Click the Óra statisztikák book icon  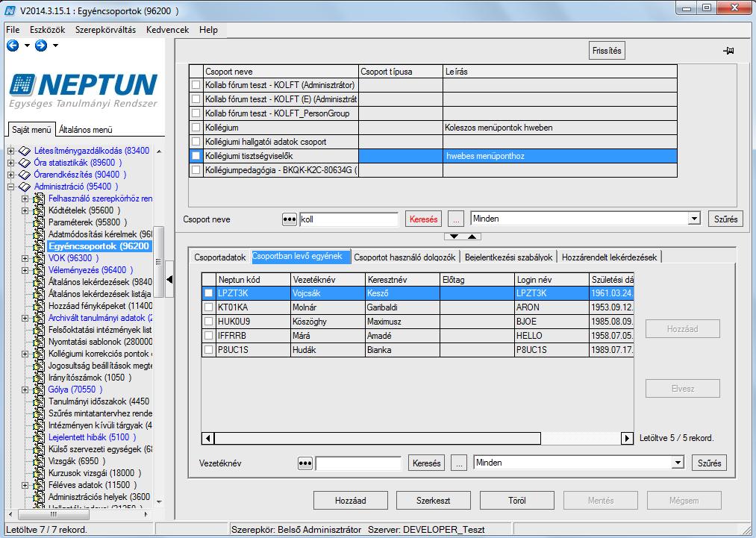click(x=24, y=163)
